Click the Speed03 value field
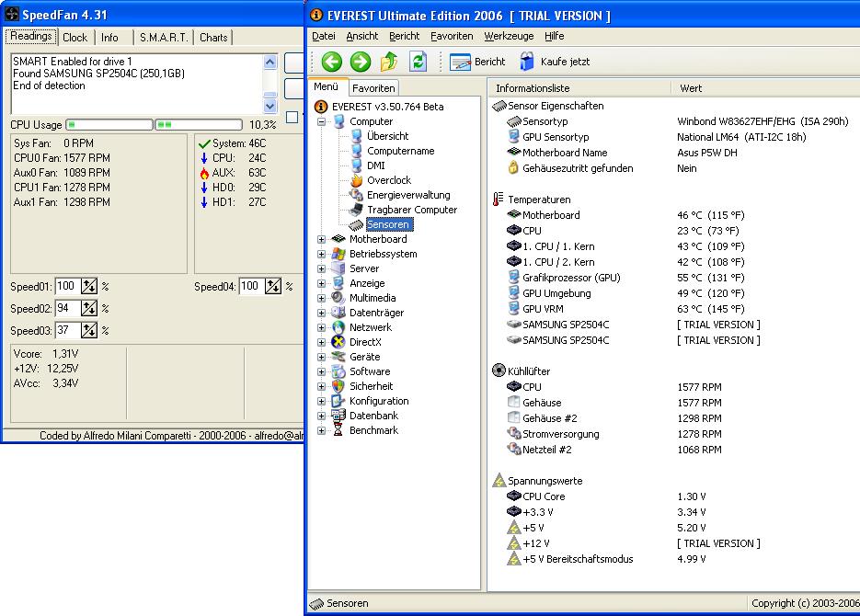 coord(68,330)
